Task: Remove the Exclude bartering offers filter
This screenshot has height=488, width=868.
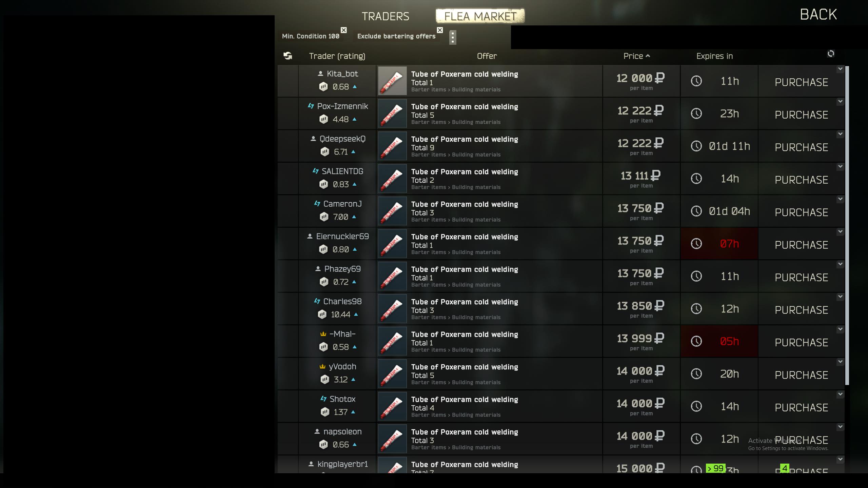Action: click(440, 30)
